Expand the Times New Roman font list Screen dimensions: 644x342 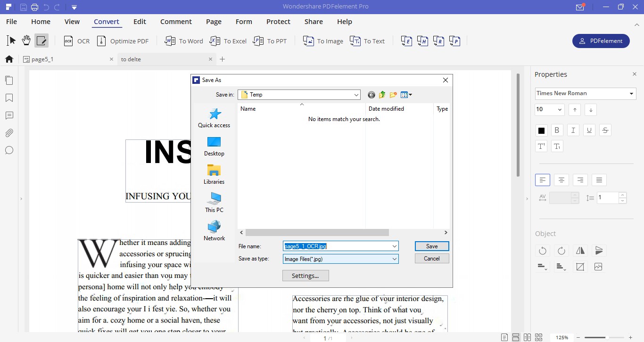tap(631, 93)
